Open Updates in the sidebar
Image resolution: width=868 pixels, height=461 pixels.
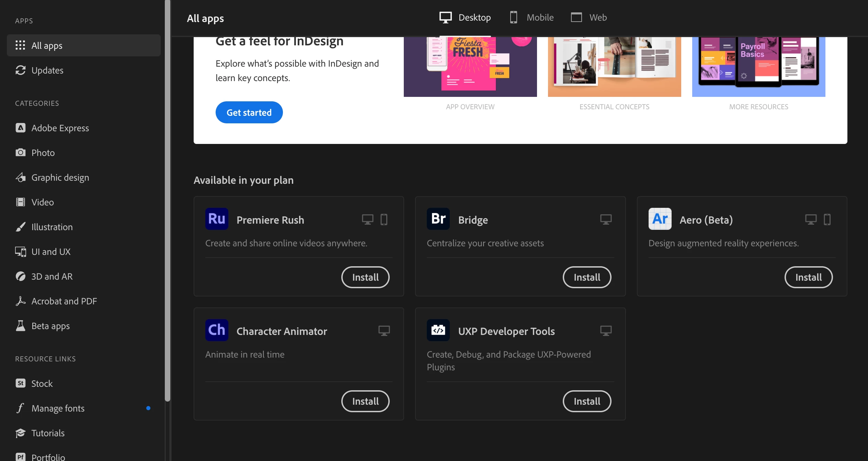click(47, 70)
